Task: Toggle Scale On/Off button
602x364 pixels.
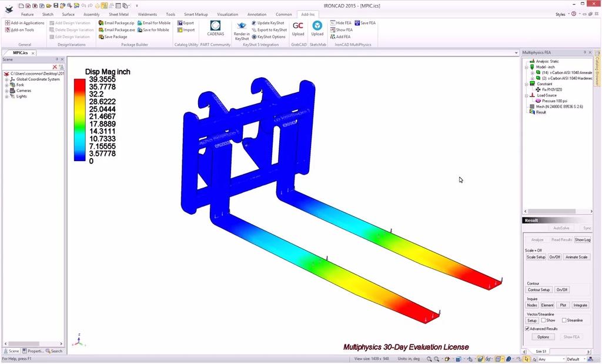Action: tap(554, 257)
